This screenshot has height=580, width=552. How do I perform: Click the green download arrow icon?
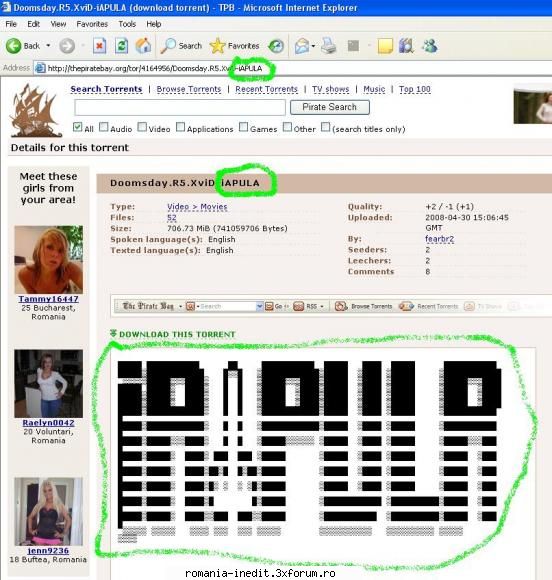point(114,333)
